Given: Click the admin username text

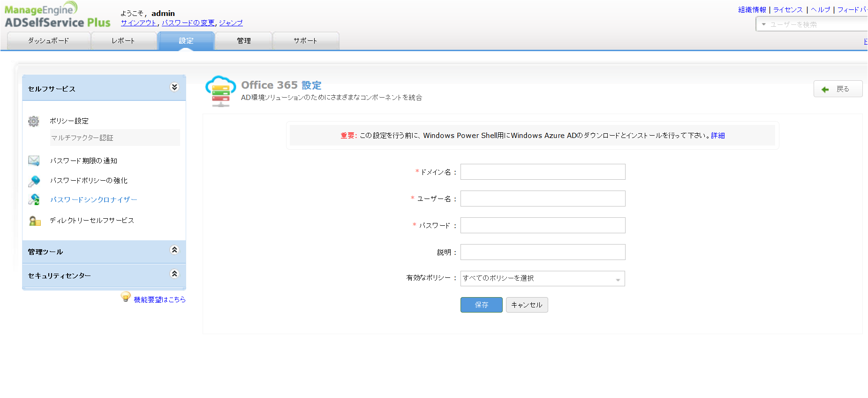Looking at the screenshot, I should pyautogui.click(x=163, y=14).
